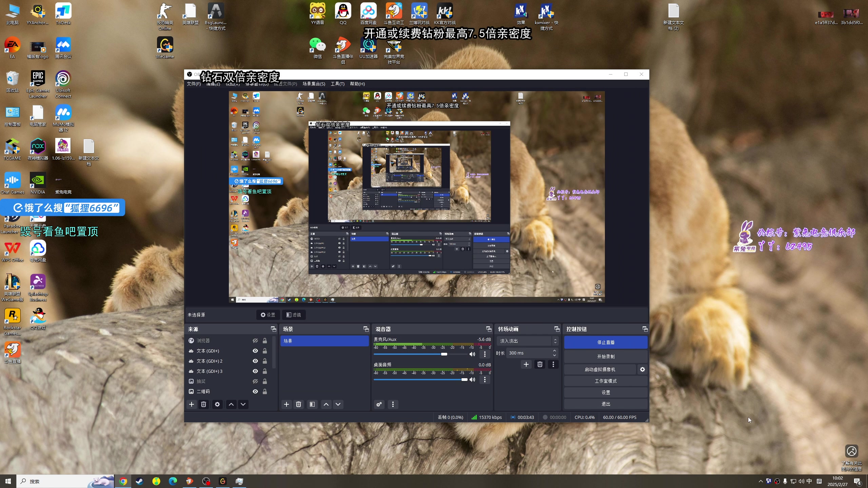Open the 场景集合(S) menu

[x=314, y=84]
